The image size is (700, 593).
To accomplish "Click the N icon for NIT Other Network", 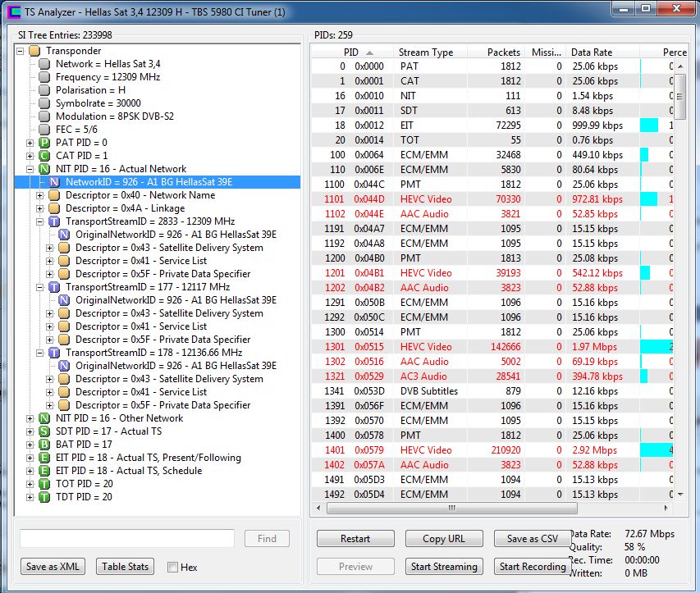I will pyautogui.click(x=44, y=418).
